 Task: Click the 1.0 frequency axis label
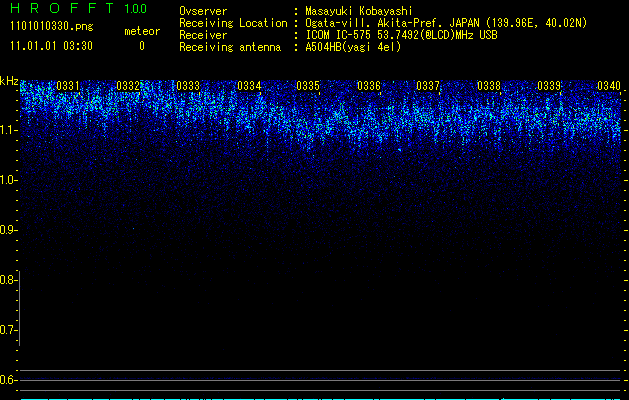[x=8, y=180]
